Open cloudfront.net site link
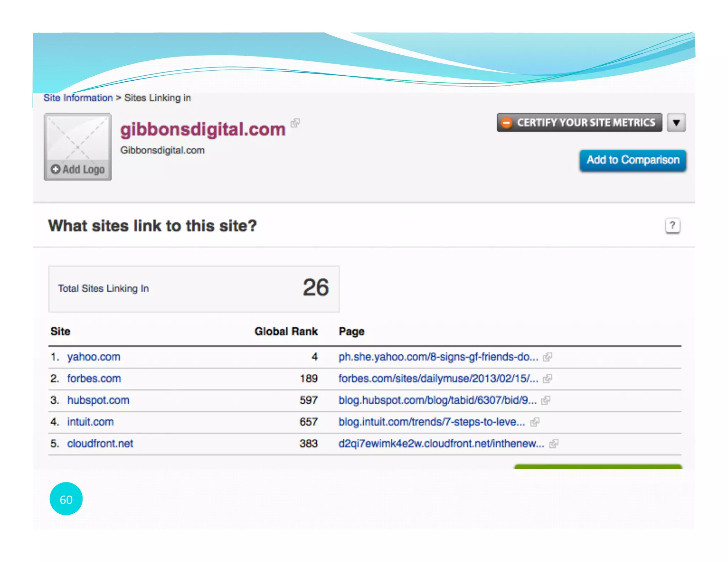This screenshot has width=728, height=562. tap(100, 444)
